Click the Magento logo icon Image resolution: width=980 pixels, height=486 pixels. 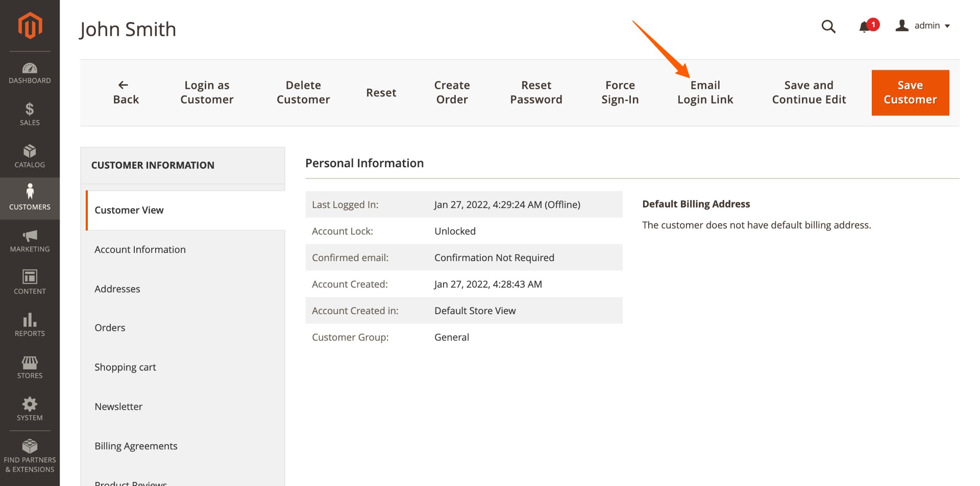point(30,25)
